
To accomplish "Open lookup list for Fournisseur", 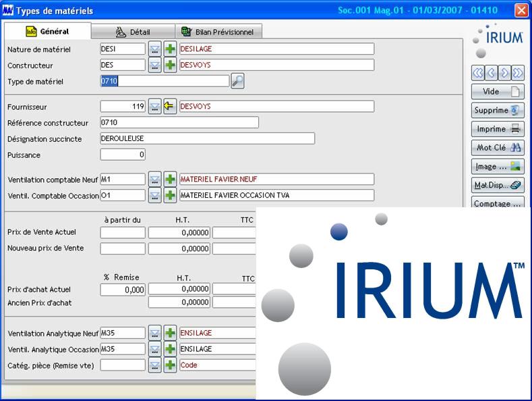I will 154,107.
